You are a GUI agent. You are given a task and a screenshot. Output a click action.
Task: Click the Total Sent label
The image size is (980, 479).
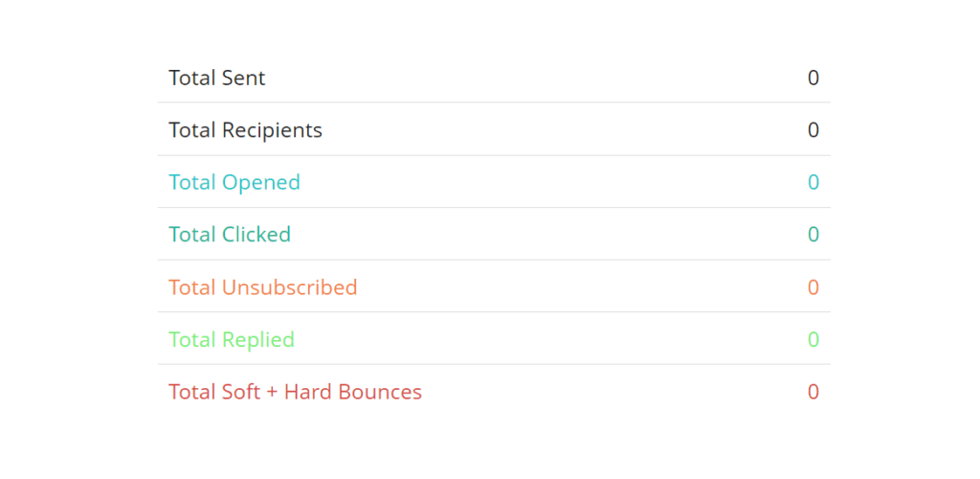click(216, 79)
